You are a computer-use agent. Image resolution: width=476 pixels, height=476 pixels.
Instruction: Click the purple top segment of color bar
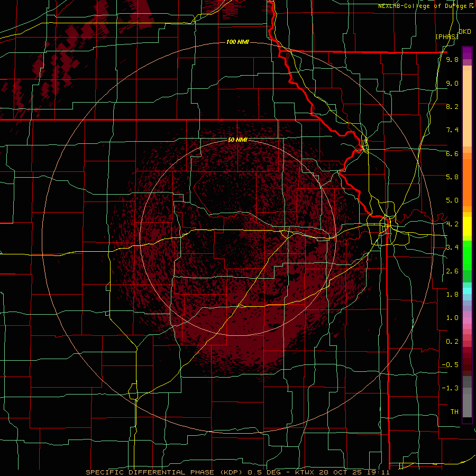[467, 53]
